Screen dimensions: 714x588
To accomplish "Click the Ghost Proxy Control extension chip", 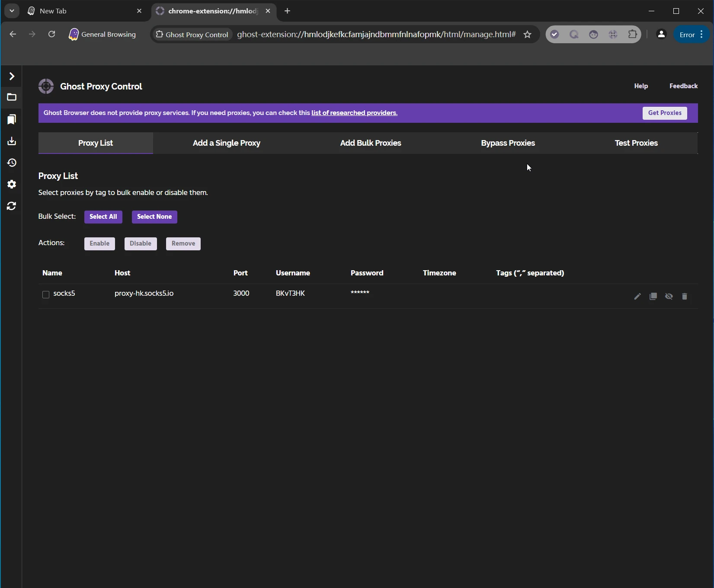I will tap(192, 35).
